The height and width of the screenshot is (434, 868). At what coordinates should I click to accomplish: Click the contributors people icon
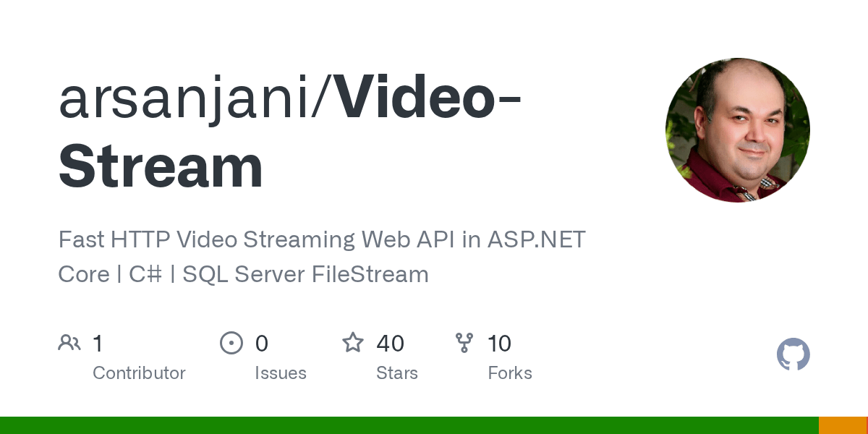pyautogui.click(x=69, y=343)
